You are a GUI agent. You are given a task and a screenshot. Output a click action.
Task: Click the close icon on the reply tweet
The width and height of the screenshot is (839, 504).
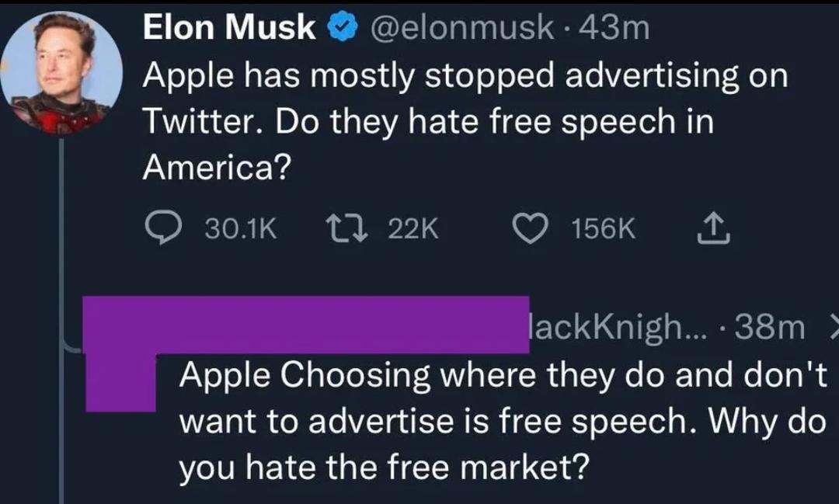point(830,328)
